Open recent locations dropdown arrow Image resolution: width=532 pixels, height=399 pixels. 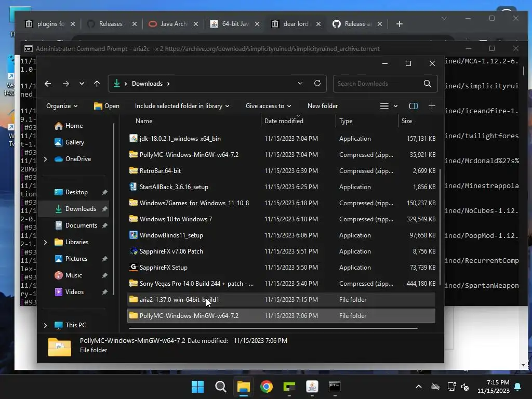[82, 84]
